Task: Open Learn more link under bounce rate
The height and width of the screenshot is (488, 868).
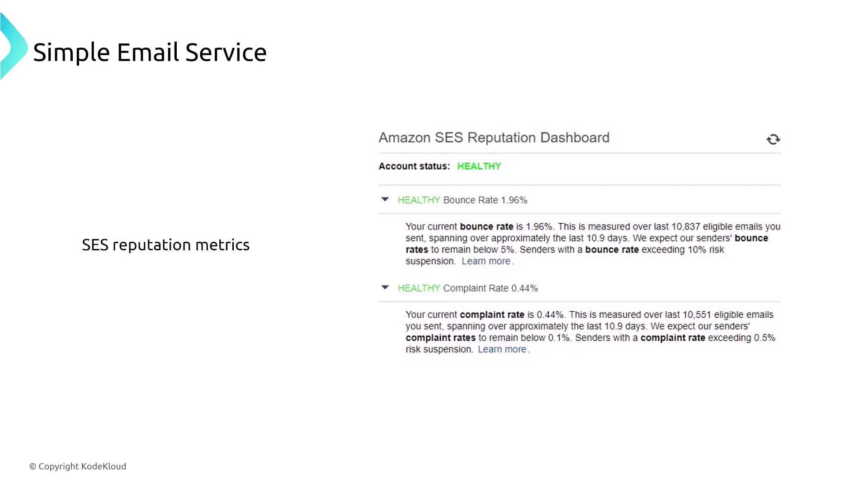Action: click(486, 261)
